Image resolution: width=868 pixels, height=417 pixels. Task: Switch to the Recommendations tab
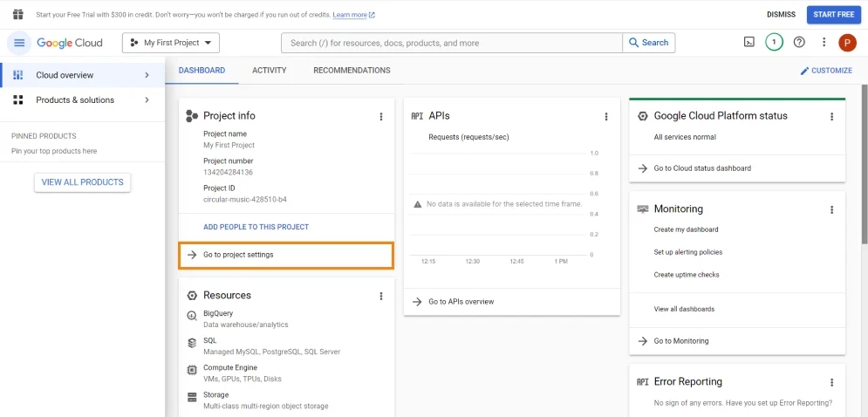pyautogui.click(x=352, y=71)
